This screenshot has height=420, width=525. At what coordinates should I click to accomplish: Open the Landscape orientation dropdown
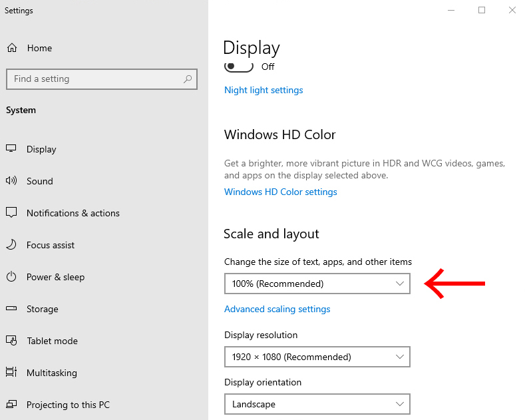pos(317,404)
